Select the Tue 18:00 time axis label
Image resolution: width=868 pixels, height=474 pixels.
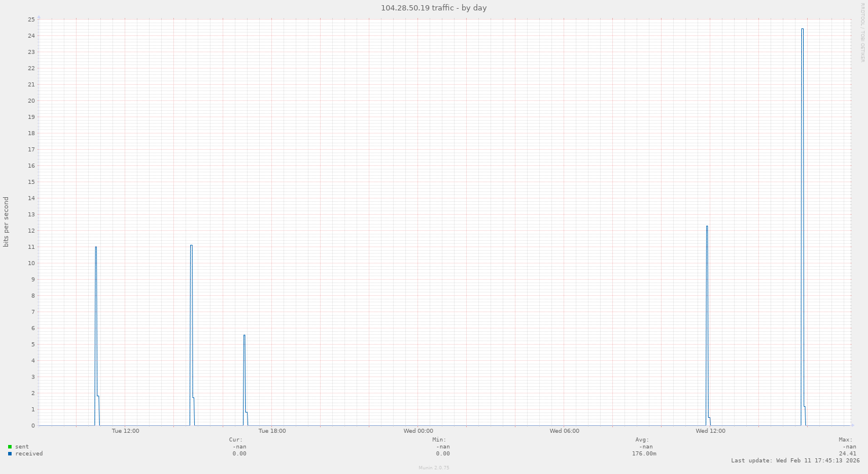272,431
